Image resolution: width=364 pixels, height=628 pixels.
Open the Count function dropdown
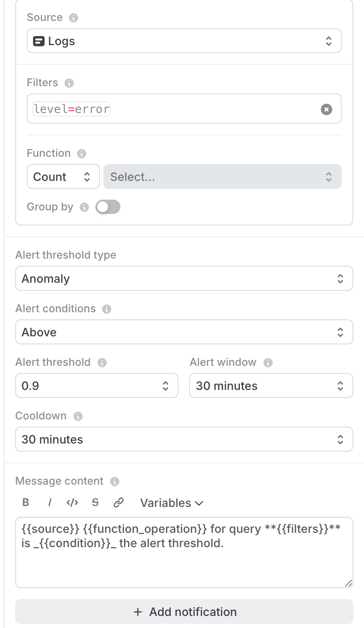63,176
